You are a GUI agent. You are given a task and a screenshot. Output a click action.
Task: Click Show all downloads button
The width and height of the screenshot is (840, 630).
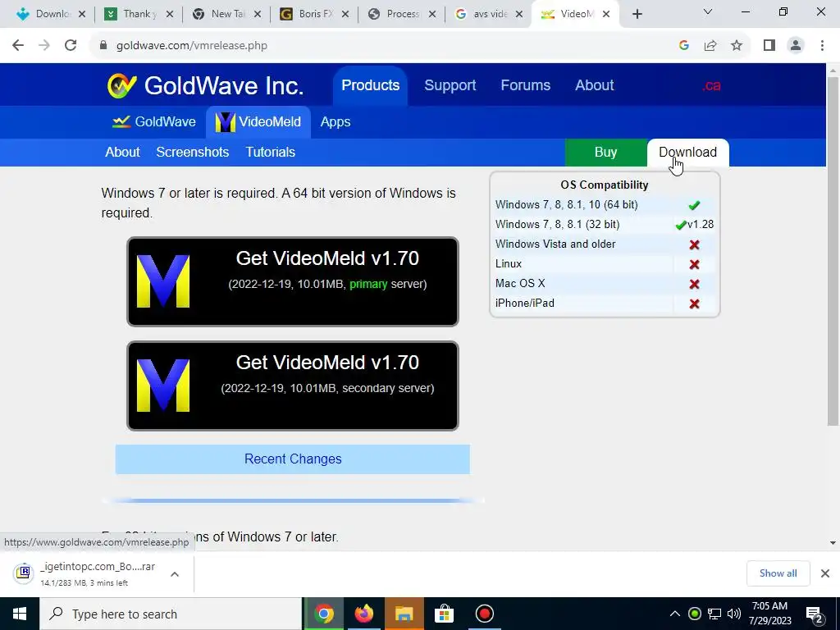point(778,573)
